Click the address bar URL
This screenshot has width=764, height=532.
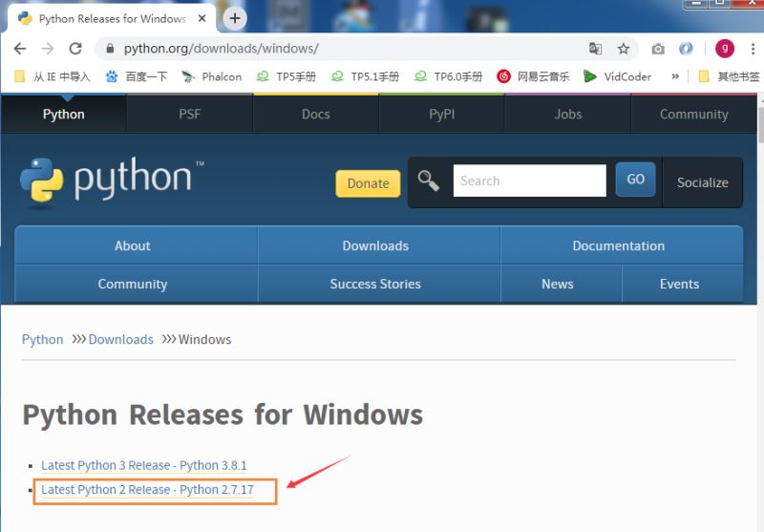point(222,48)
